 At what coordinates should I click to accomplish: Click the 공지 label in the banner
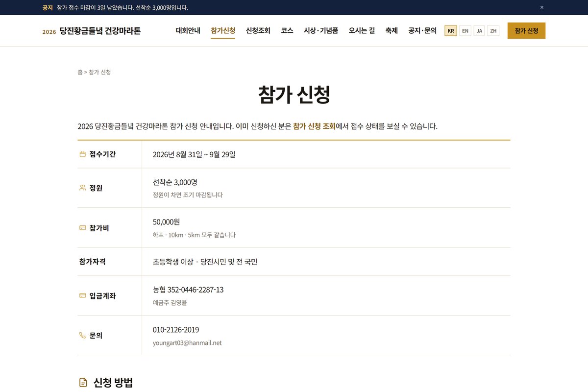[x=48, y=7]
